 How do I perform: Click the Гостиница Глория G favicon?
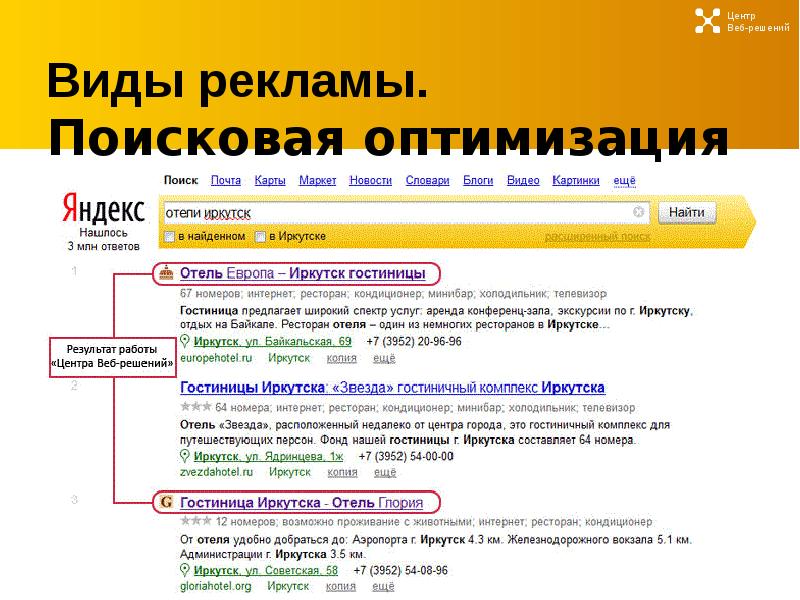[x=167, y=502]
